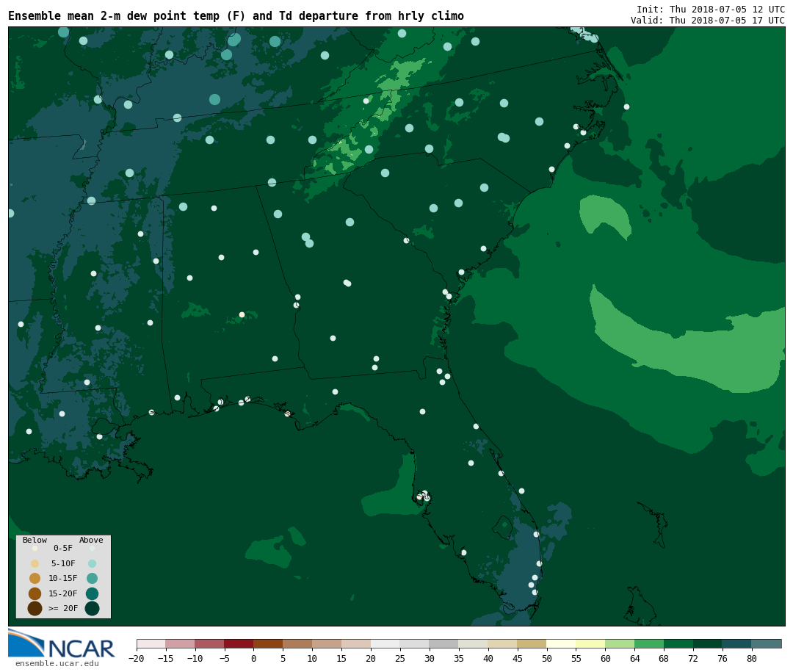Pick the slate swatch right of 80
This screenshot has width=793, height=672.
point(767,643)
